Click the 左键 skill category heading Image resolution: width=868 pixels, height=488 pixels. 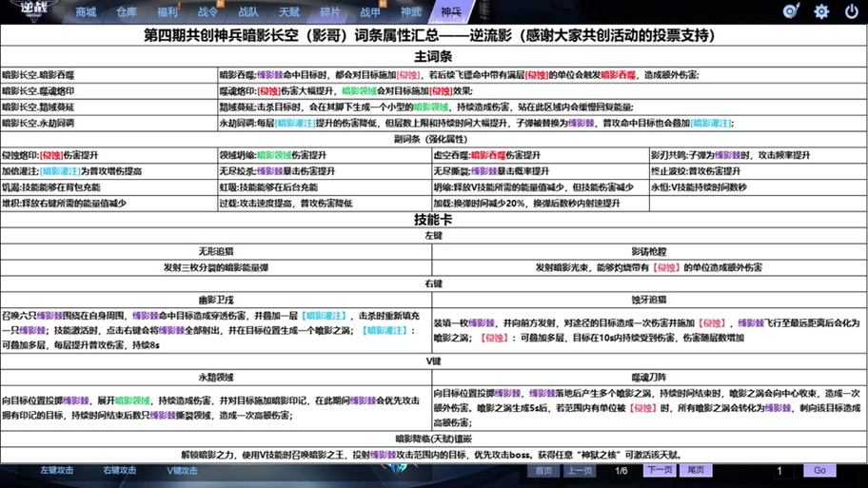click(x=433, y=235)
